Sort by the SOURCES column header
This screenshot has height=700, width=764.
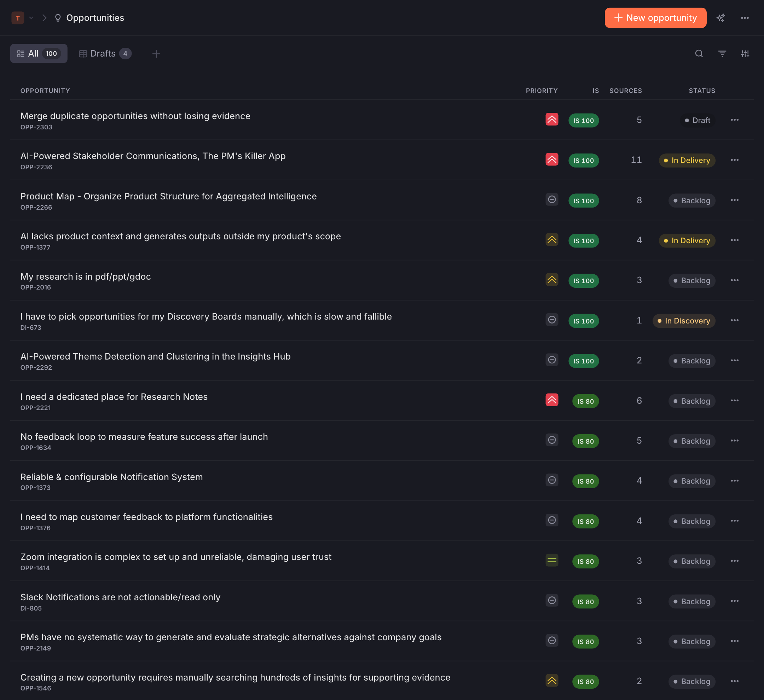pyautogui.click(x=625, y=91)
